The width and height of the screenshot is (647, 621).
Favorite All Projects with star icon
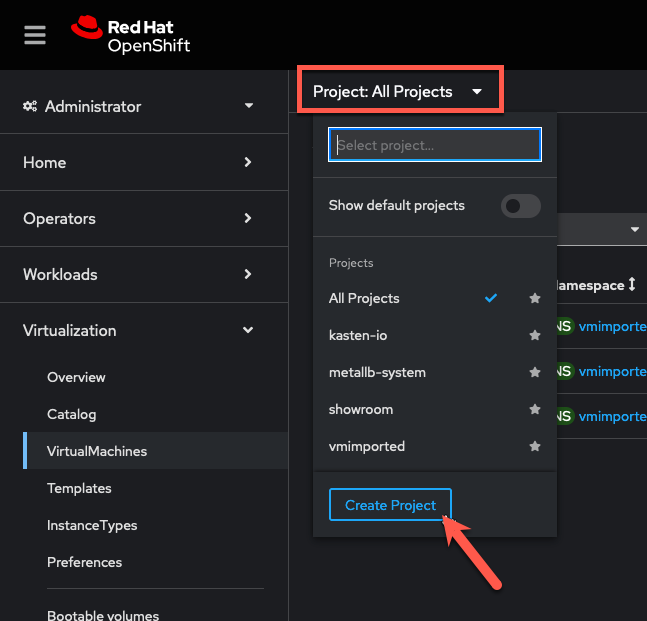click(x=535, y=298)
